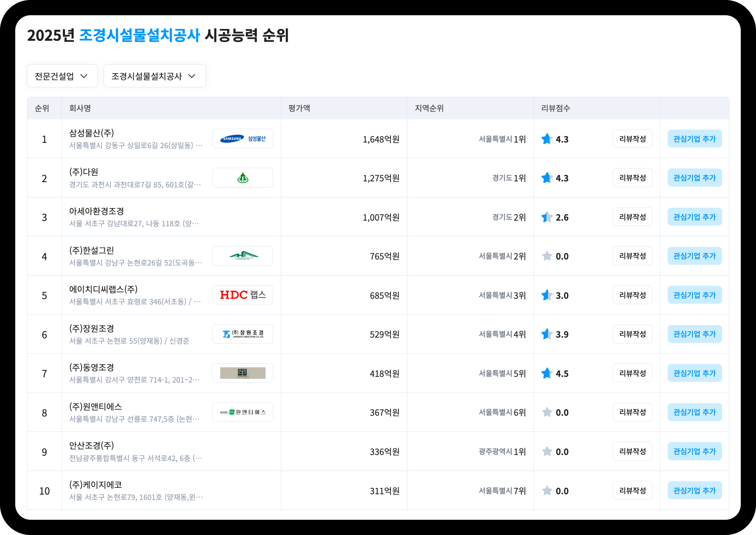Click the star icon next to 3.0 rating
This screenshot has height=535, width=756.
click(x=547, y=295)
